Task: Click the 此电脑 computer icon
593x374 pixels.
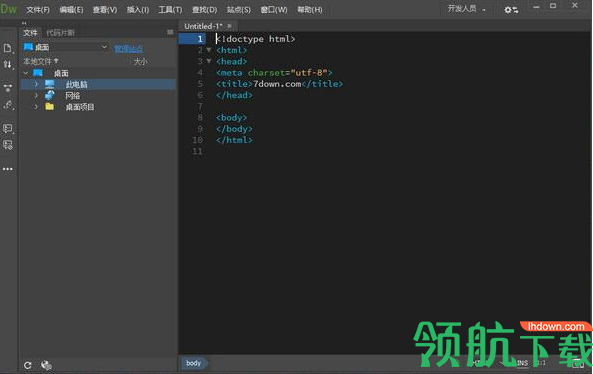Action: point(50,84)
